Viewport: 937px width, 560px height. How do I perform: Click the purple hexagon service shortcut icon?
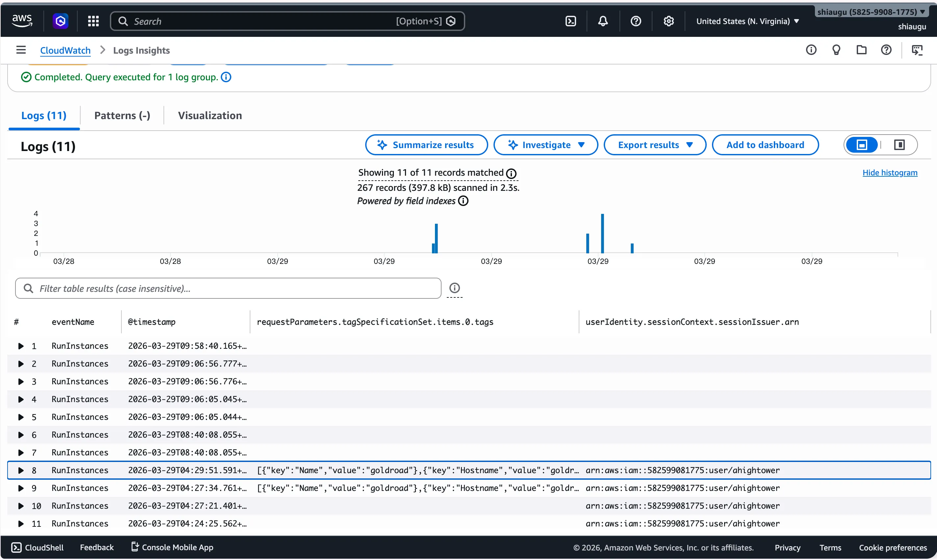pos(60,21)
